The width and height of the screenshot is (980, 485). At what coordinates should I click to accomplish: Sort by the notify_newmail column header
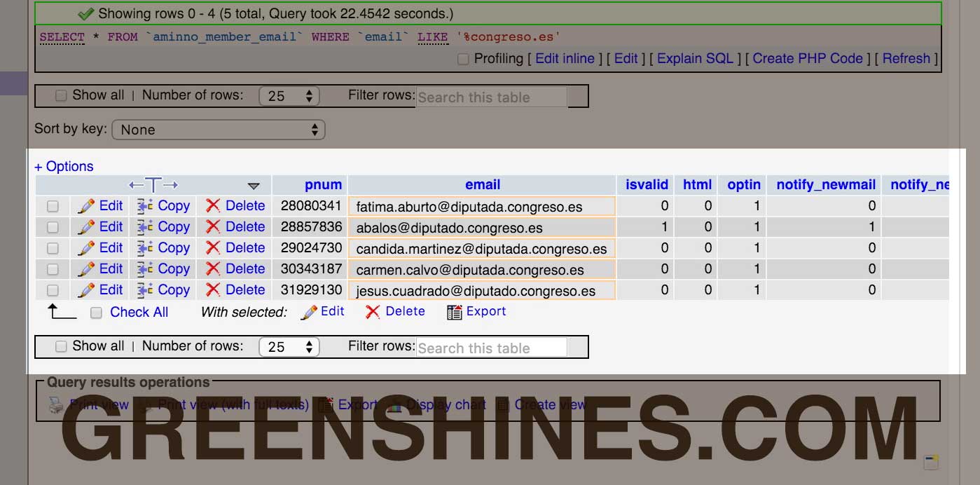point(826,185)
